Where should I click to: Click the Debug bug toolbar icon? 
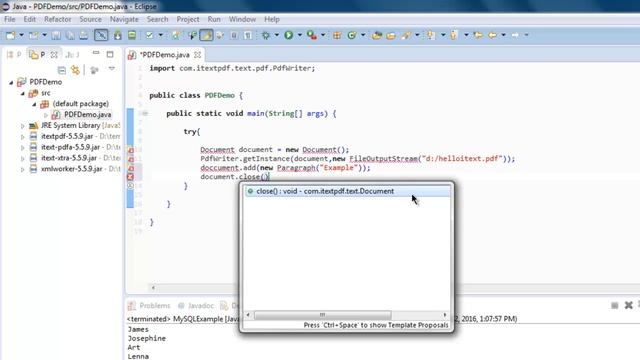[x=266, y=36]
